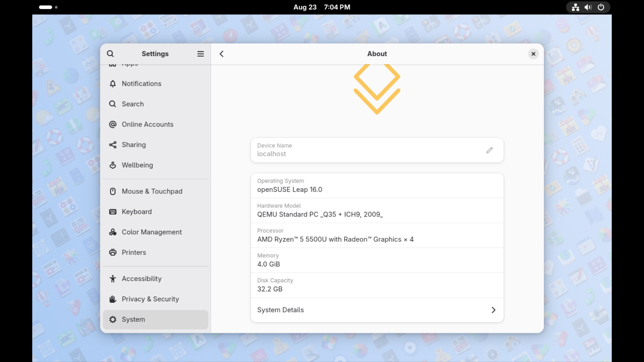Click the 32.2 GB disk capacity value

tap(270, 289)
